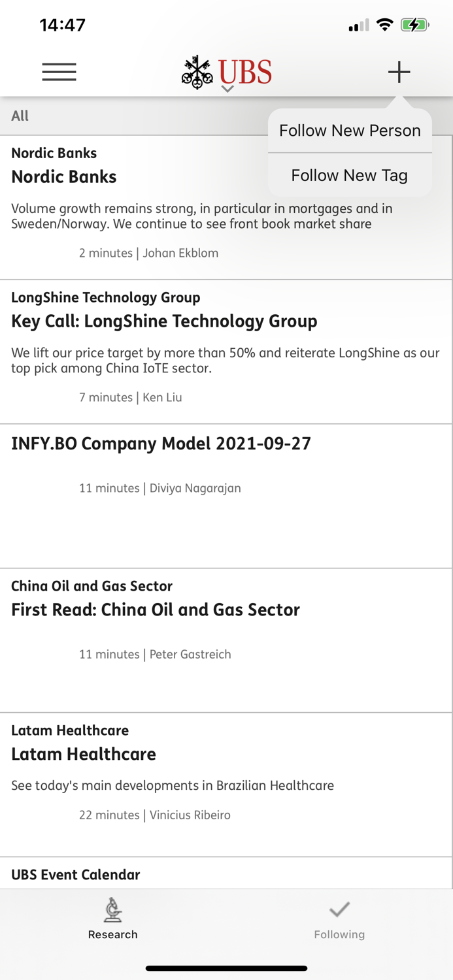Choose Follow New Person from the popup

(x=350, y=131)
